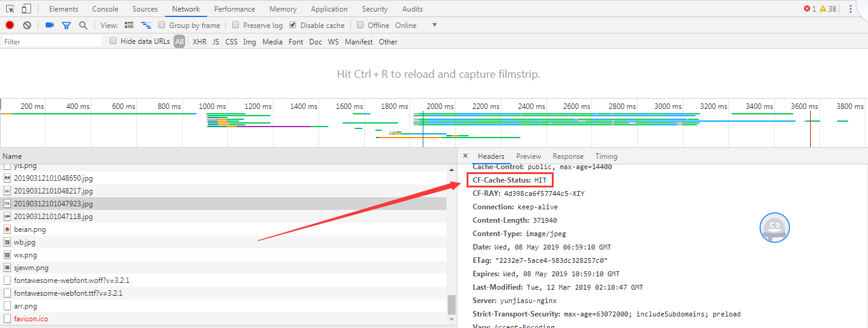
Task: Open the network search magnifier icon
Action: coord(83,25)
